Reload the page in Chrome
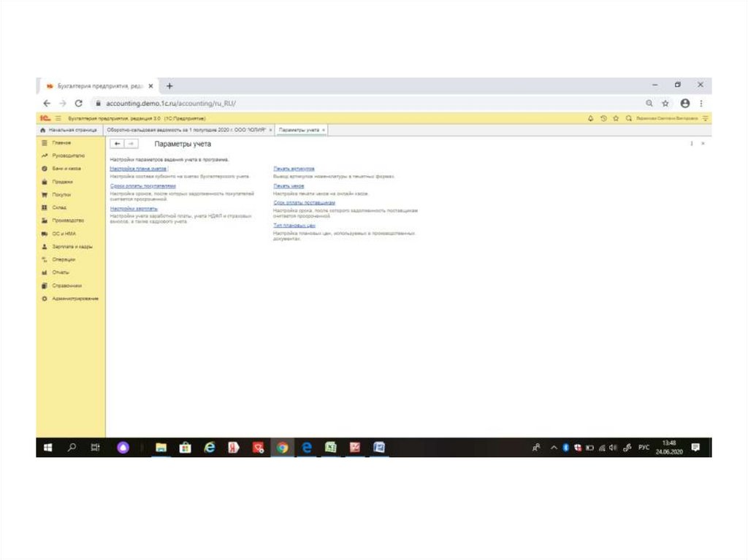Image resolution: width=748 pixels, height=560 pixels. point(78,104)
